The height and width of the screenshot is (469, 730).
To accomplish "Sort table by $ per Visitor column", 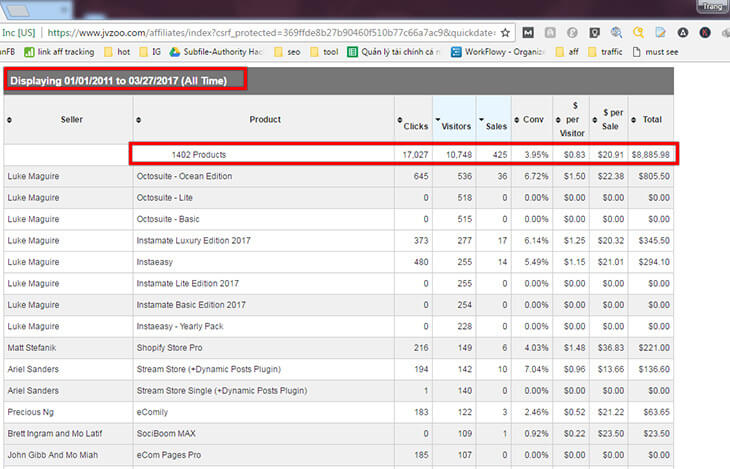I will click(571, 120).
